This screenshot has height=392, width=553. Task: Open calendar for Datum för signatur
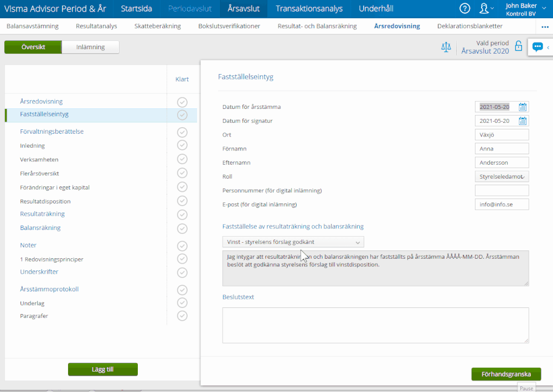coord(523,121)
